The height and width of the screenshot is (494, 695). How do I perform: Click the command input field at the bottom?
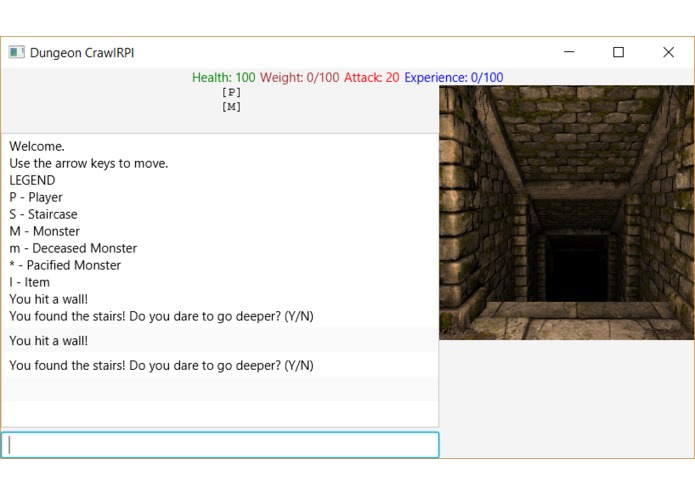pos(220,445)
